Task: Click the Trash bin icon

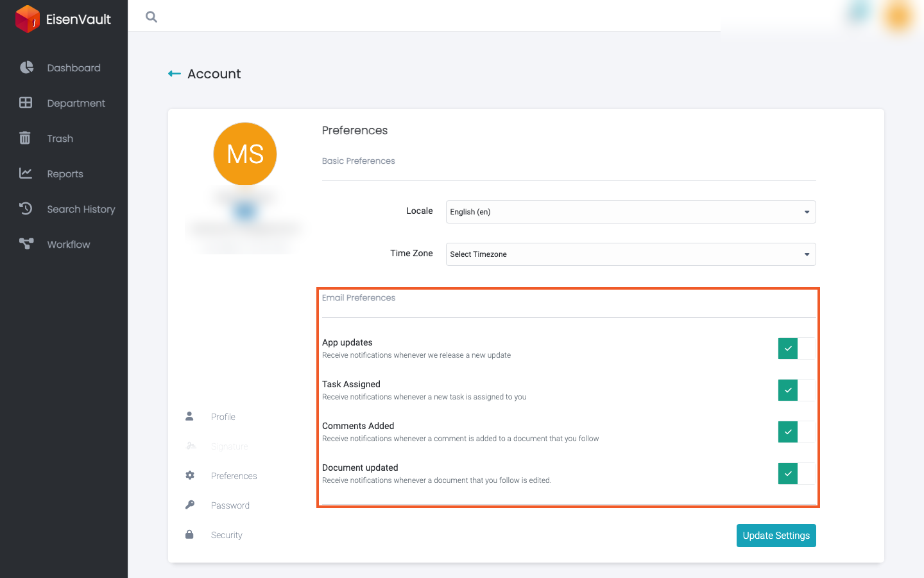Action: 25,138
